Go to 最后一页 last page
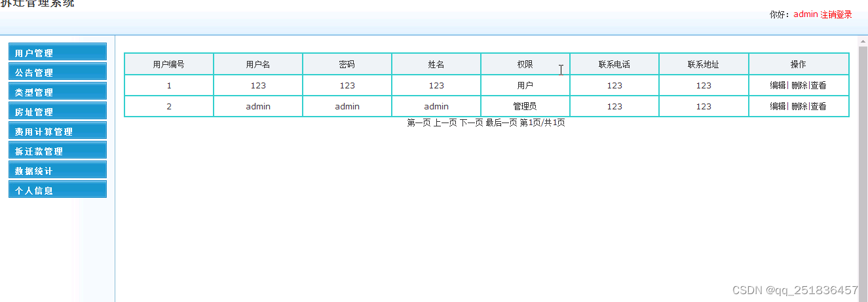 (x=501, y=123)
